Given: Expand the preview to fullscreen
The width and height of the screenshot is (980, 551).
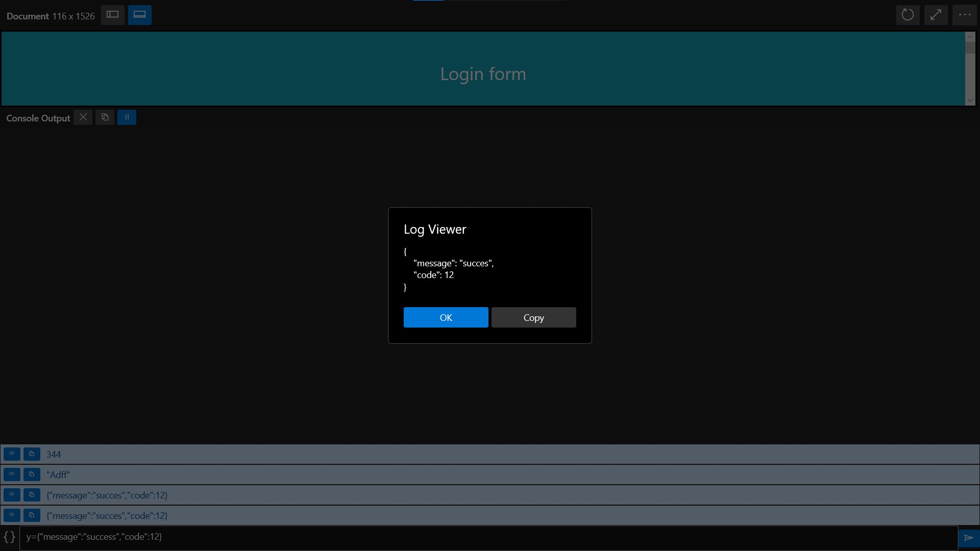Looking at the screenshot, I should [936, 15].
